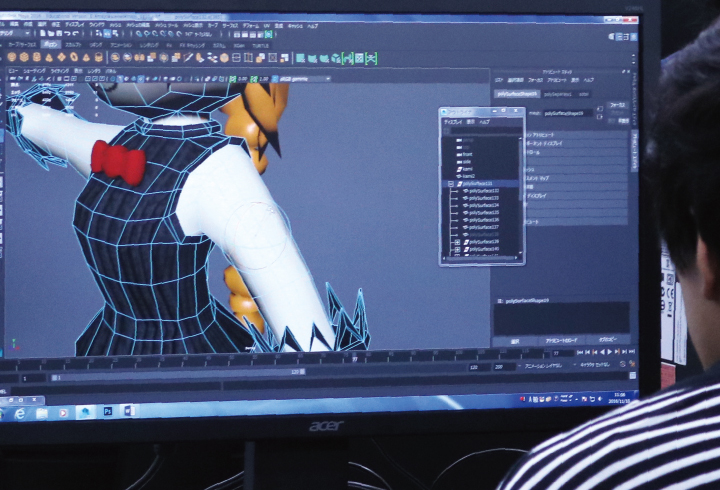Viewport: 720px width, 490px height.
Task: Open Word from the taskbar
Action: (128, 411)
